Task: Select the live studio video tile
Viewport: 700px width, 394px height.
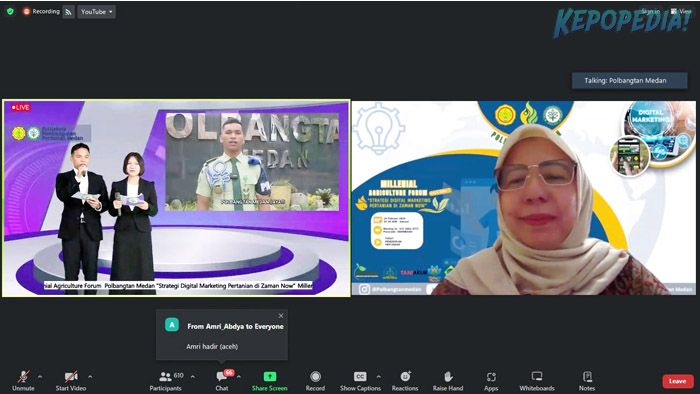Action: click(x=176, y=198)
